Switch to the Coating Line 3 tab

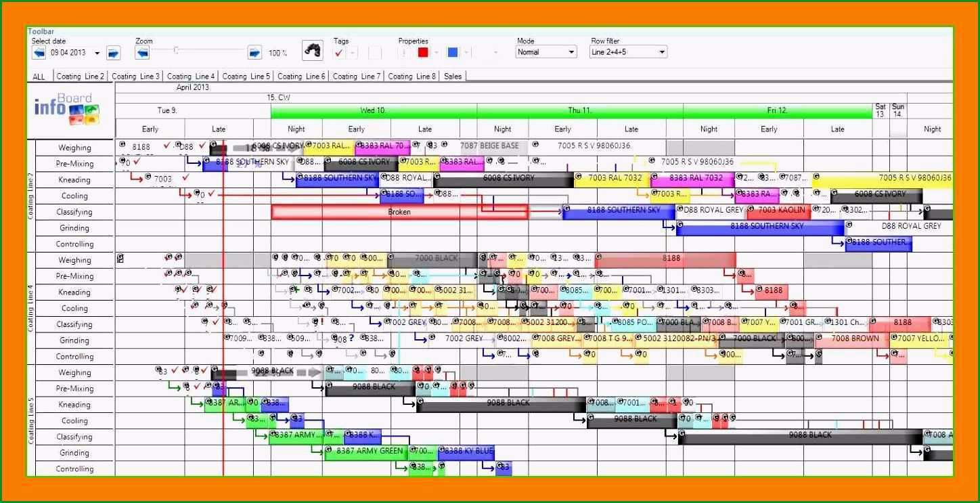point(135,76)
